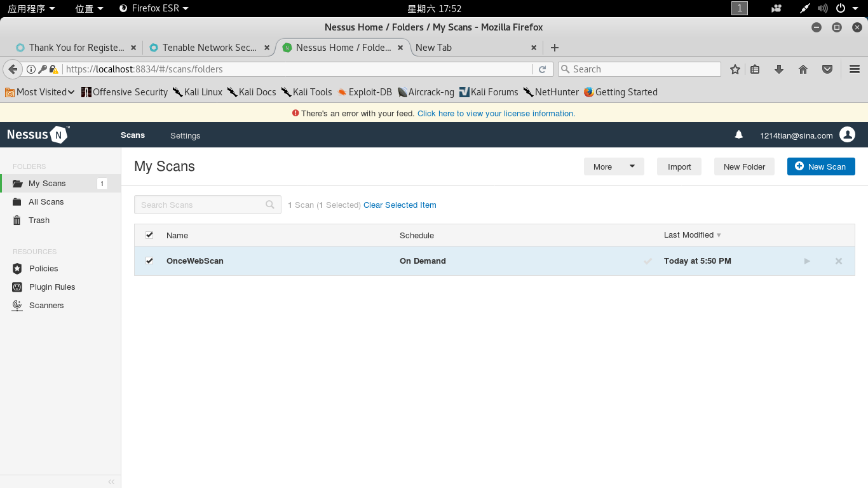Sort by Last Modified column arrow
The height and width of the screenshot is (488, 868).
(x=719, y=235)
